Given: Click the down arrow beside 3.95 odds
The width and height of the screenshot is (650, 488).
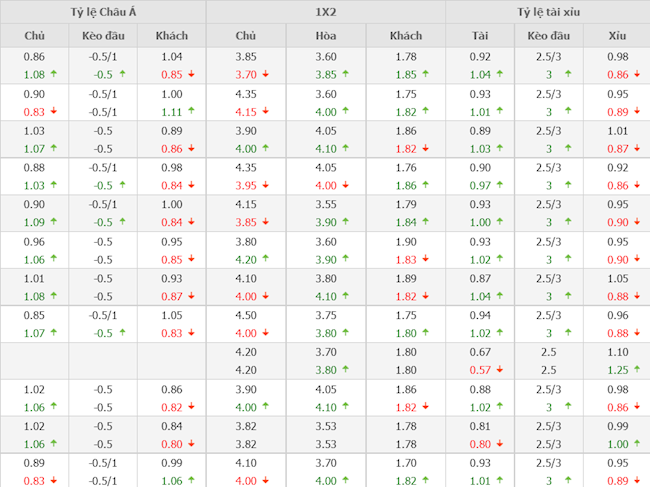Looking at the screenshot, I should pyautogui.click(x=266, y=186).
